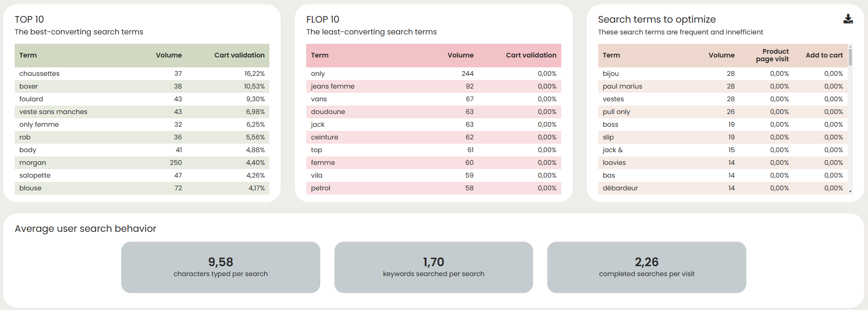Click the keywords searched per search card
Image resolution: width=868 pixels, height=310 pixels.
point(434,267)
